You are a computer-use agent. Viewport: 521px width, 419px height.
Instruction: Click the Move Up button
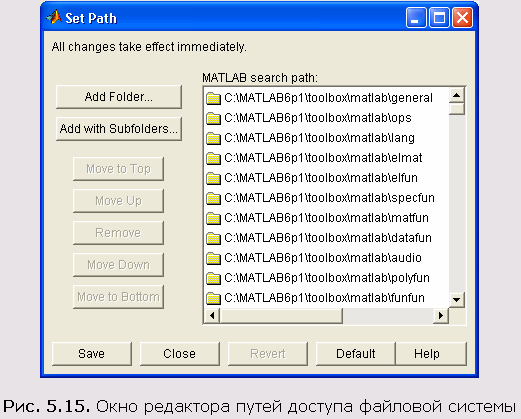pyautogui.click(x=118, y=201)
